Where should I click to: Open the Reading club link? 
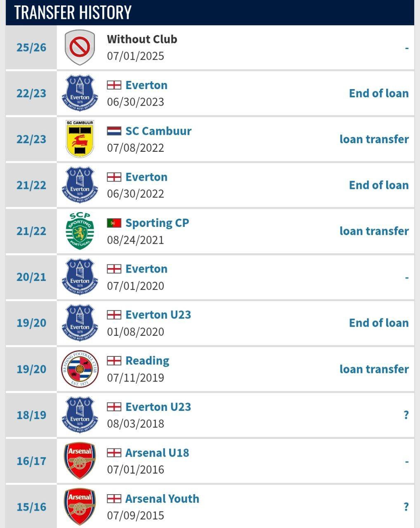(147, 361)
